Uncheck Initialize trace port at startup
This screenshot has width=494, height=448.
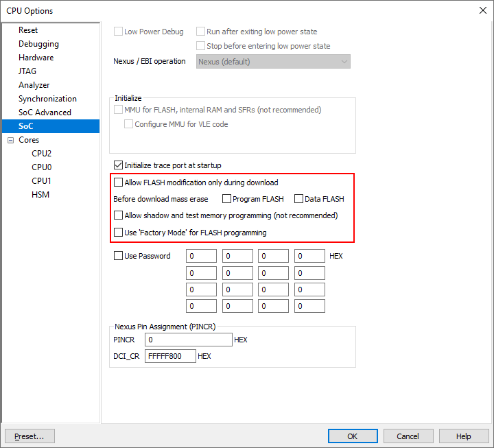tap(118, 165)
